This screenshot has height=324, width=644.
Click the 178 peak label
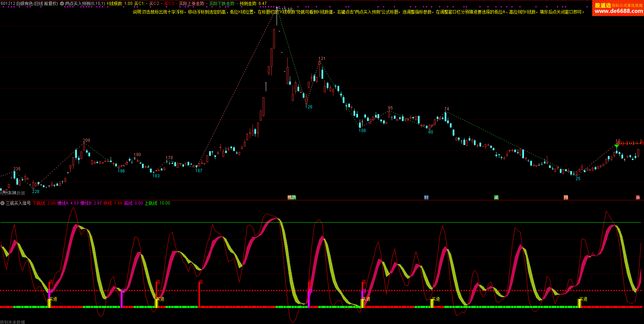tap(169, 158)
